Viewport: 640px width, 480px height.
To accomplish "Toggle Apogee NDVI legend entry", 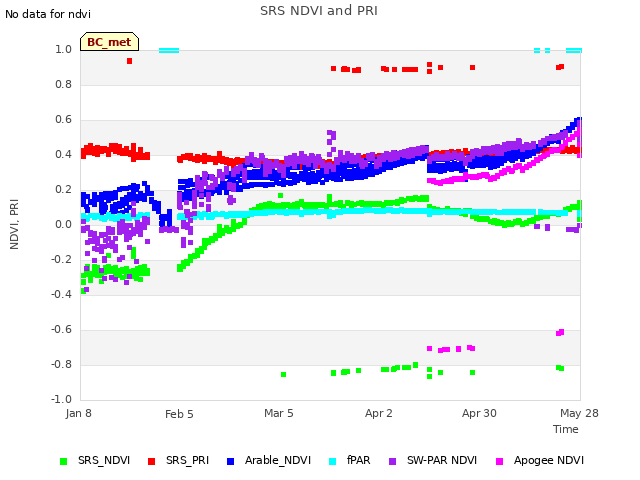I will coord(540,460).
